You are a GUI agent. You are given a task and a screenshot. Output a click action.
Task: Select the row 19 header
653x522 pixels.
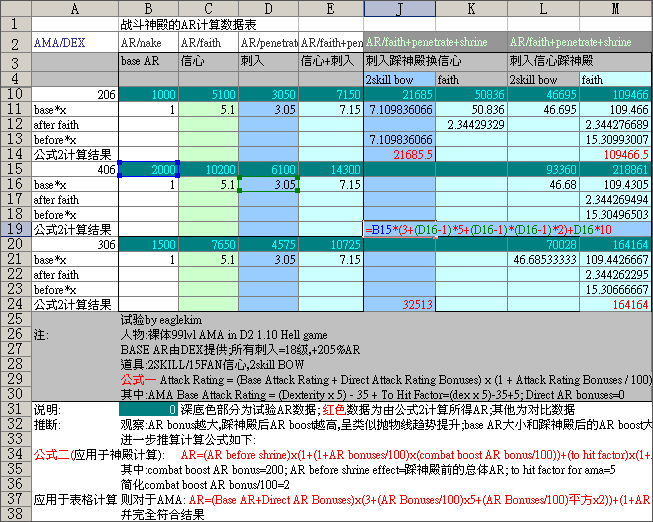15,229
